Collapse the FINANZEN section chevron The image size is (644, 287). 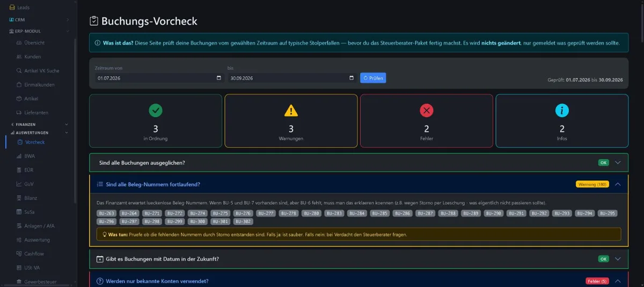(x=67, y=124)
